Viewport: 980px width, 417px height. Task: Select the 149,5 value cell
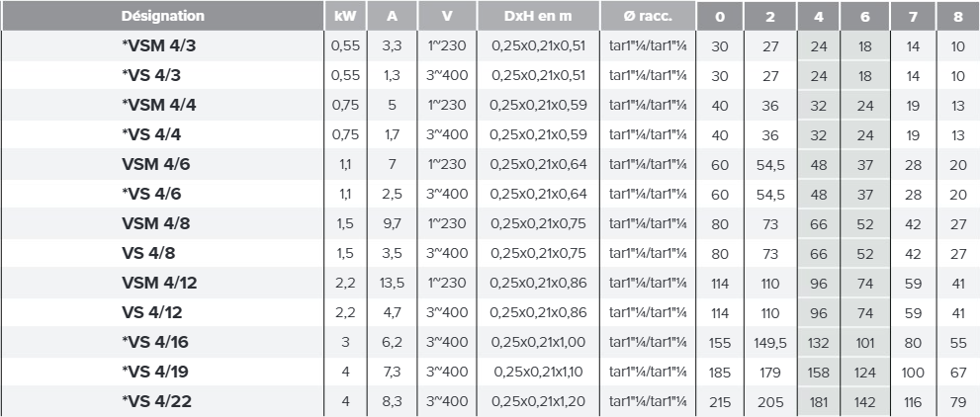pyautogui.click(x=770, y=343)
